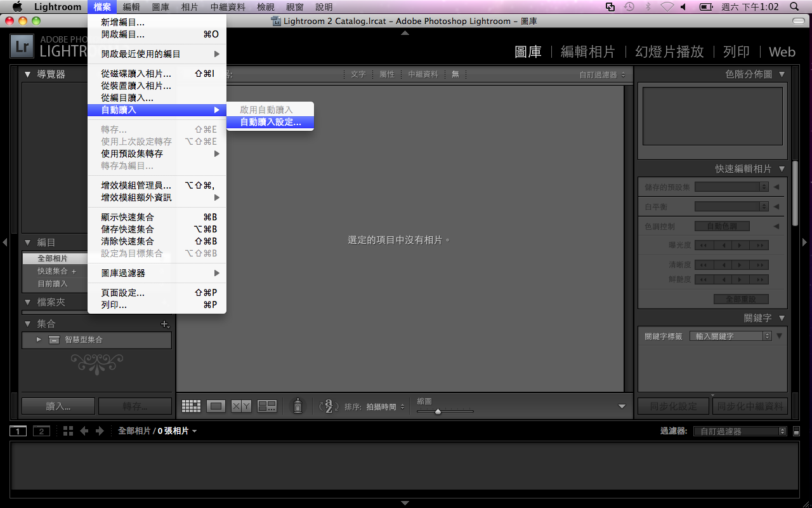Image resolution: width=812 pixels, height=508 pixels.
Task: Click main window 1 display icon
Action: click(x=18, y=431)
